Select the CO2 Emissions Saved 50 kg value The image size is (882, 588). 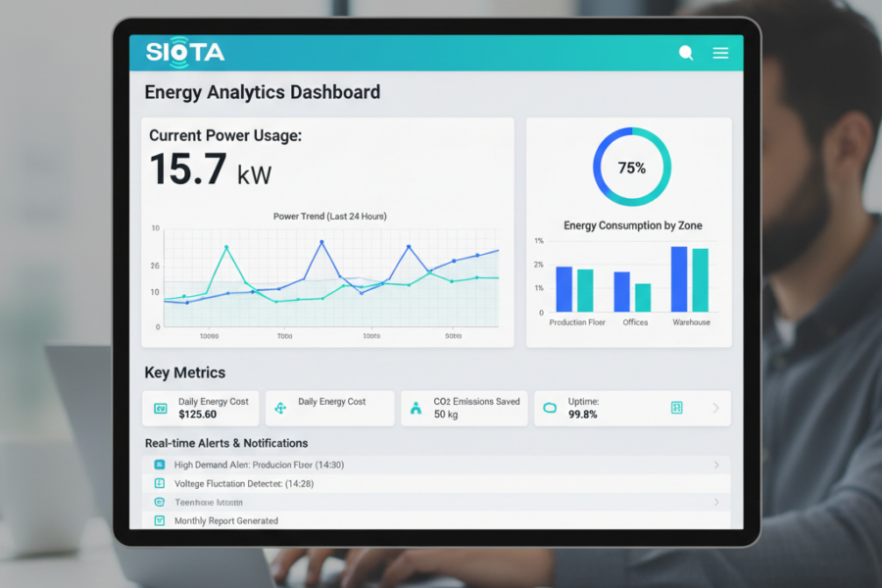(446, 415)
